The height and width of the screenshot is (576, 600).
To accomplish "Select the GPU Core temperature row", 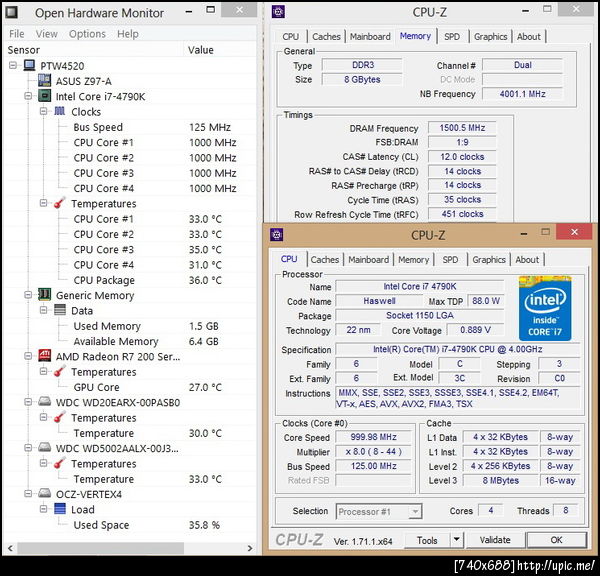I will [130, 387].
